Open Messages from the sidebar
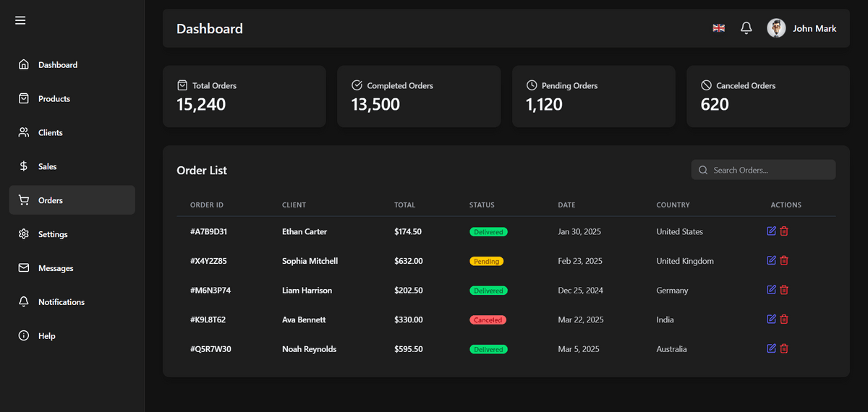 point(56,268)
